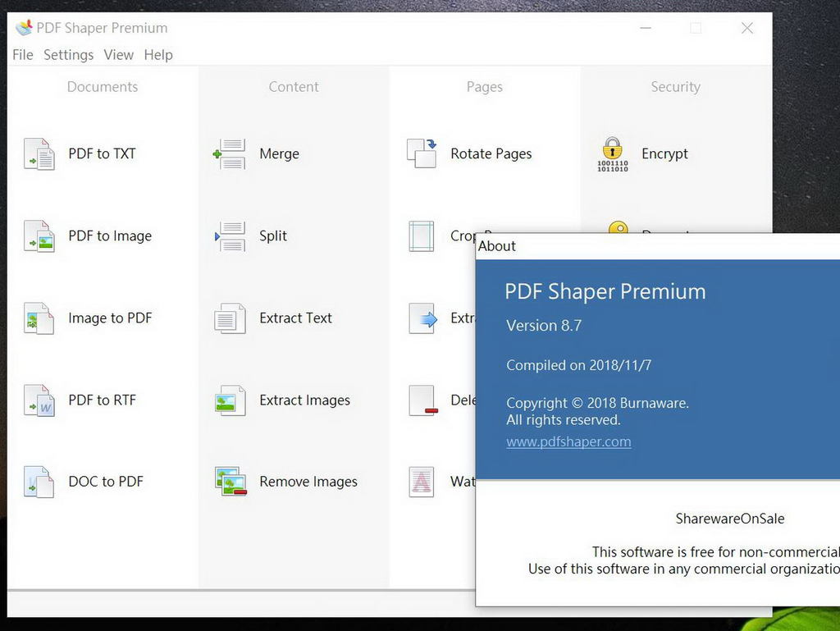Click the 'Use of this software' line

684,569
